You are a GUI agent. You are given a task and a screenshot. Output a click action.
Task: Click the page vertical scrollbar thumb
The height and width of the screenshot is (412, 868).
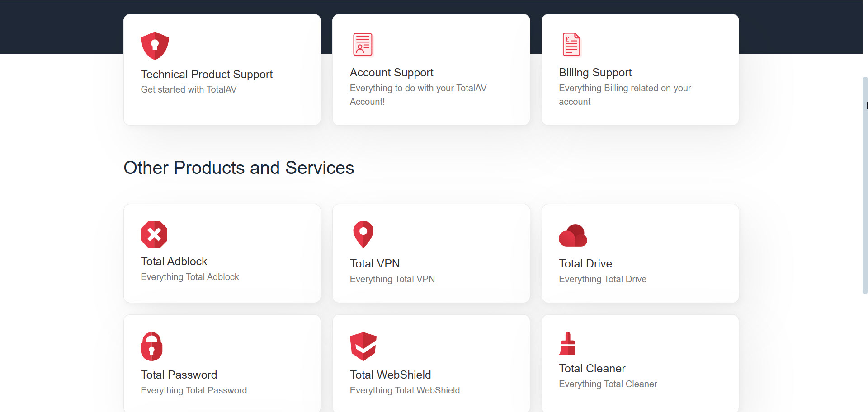click(x=865, y=185)
